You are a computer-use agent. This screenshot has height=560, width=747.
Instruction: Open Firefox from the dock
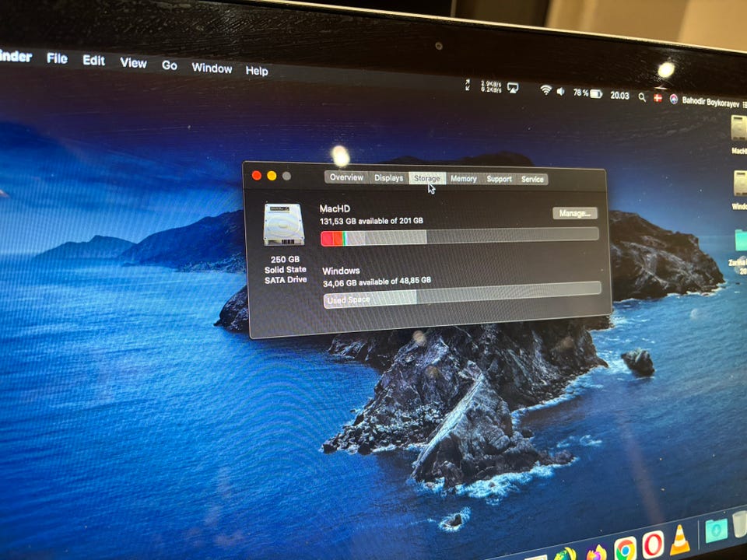[x=597, y=553]
